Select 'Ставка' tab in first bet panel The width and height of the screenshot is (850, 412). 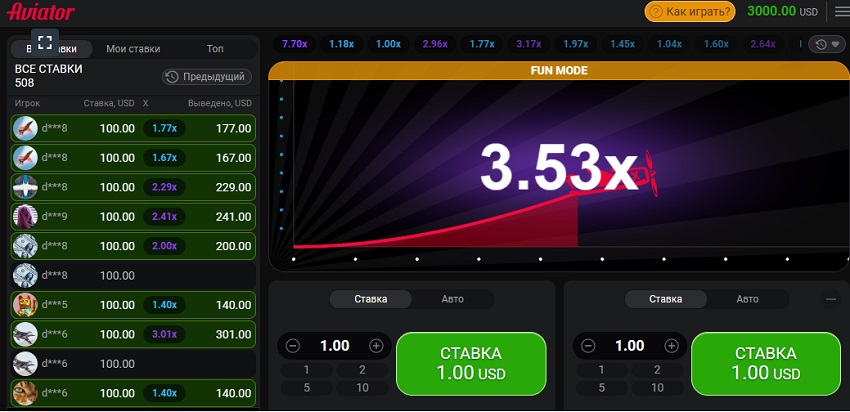tap(371, 299)
